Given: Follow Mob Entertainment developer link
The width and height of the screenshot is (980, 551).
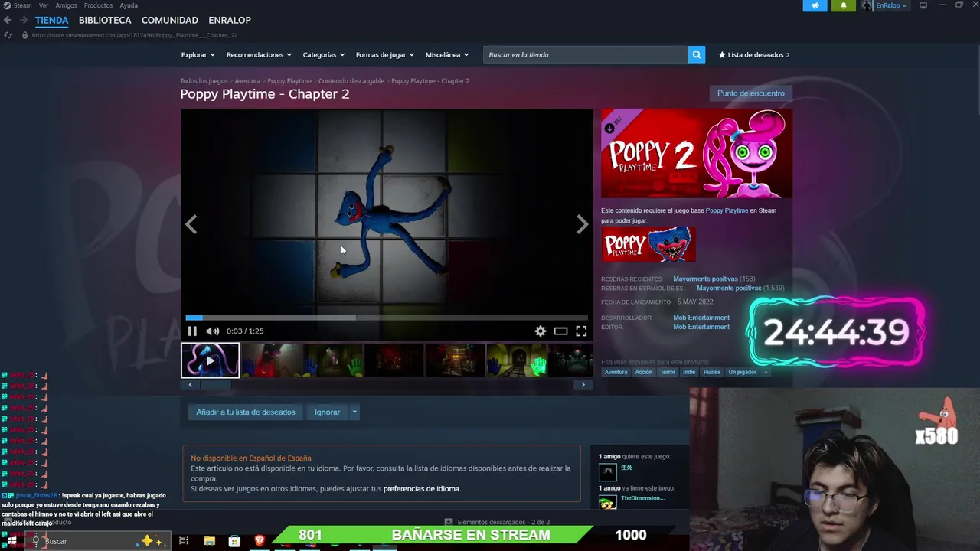Looking at the screenshot, I should pyautogui.click(x=701, y=318).
